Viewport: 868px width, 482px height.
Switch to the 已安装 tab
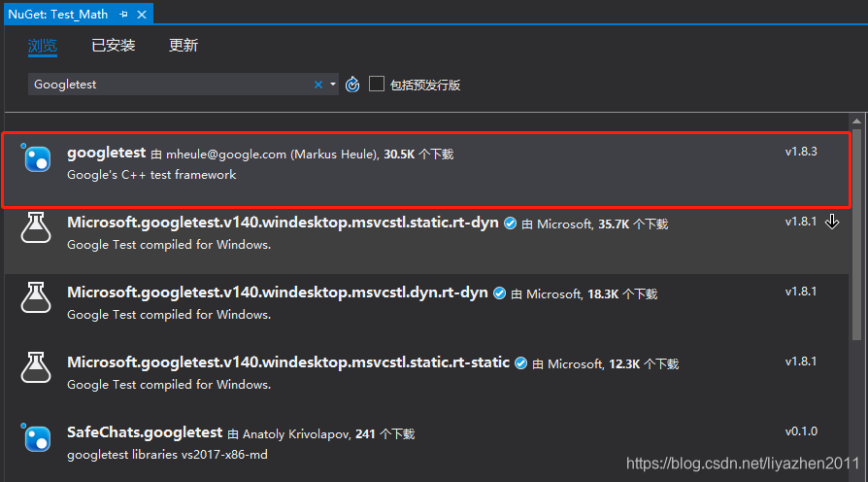[x=113, y=46]
